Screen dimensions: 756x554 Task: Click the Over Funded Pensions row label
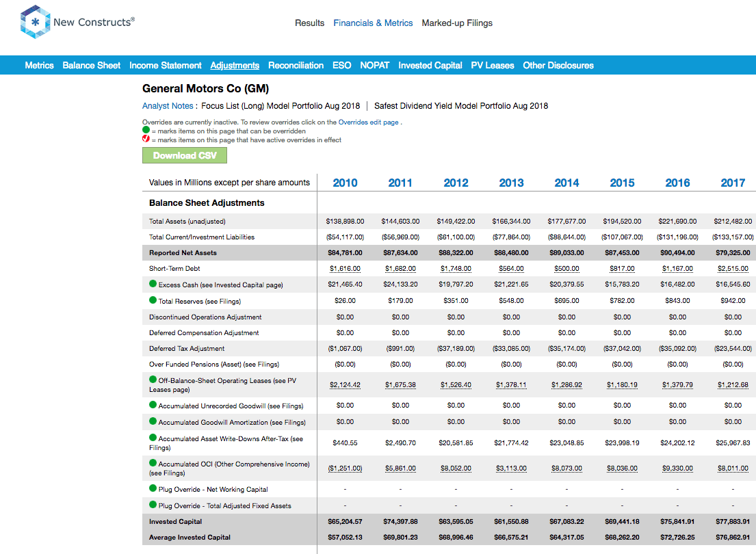pyautogui.click(x=214, y=365)
